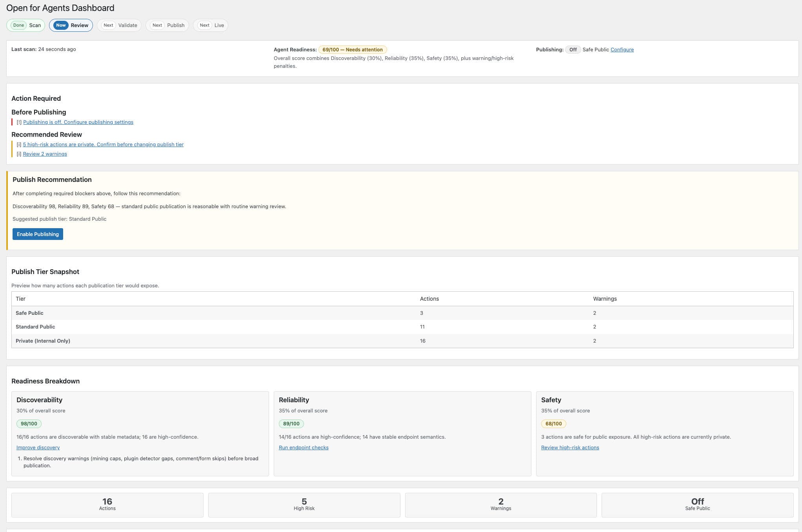Open the Review high-risk actions link

click(x=570, y=447)
